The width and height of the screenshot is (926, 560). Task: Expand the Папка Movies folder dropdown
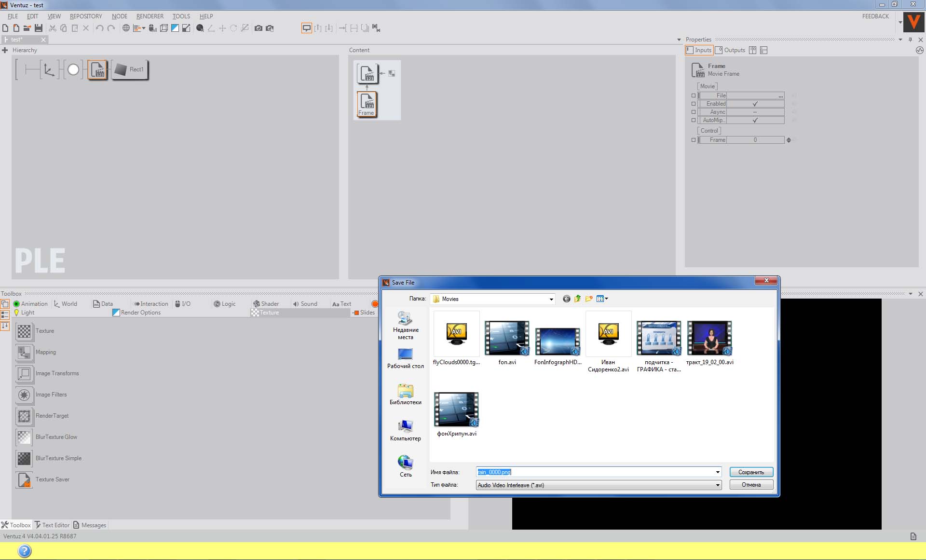[551, 299]
